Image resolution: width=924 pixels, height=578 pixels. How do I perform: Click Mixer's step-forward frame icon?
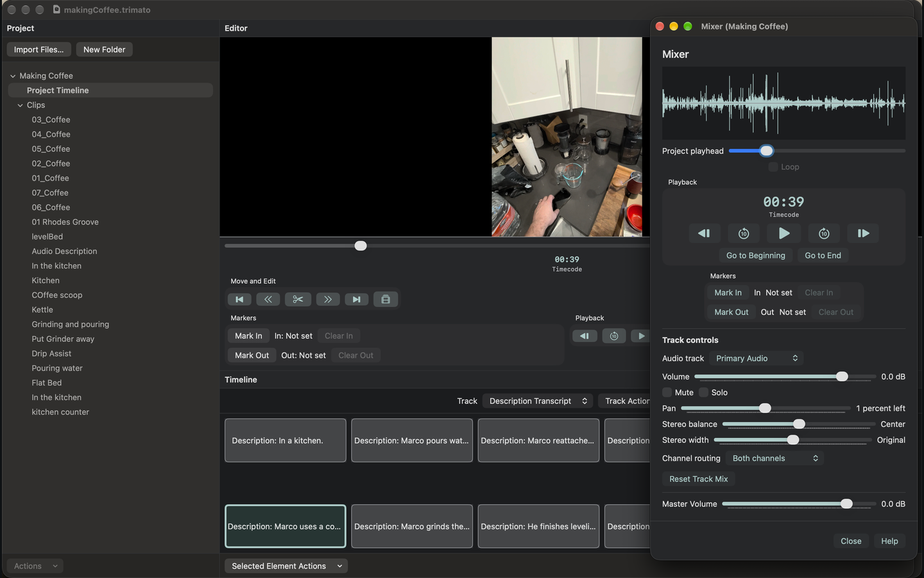tap(864, 233)
